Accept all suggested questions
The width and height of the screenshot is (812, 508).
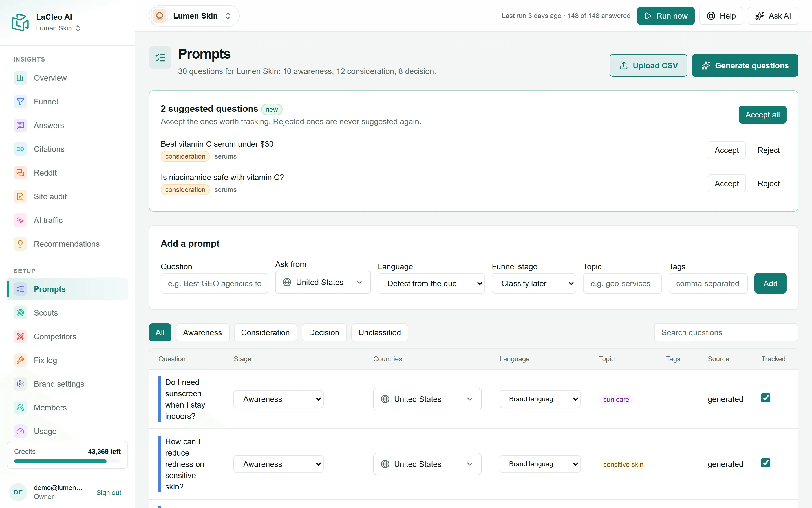tap(762, 115)
